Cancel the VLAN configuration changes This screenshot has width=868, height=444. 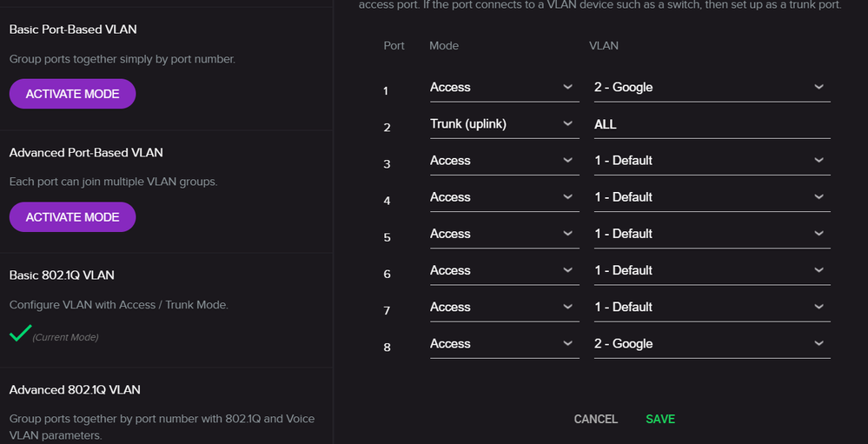coord(596,419)
